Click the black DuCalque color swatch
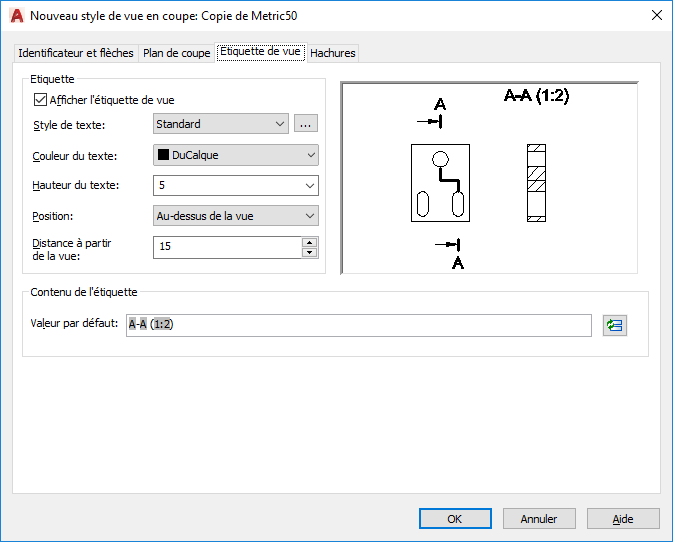The height and width of the screenshot is (542, 673). [163, 155]
